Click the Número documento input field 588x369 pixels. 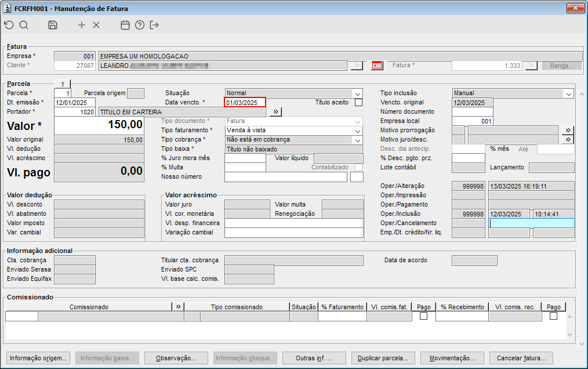[x=472, y=112]
